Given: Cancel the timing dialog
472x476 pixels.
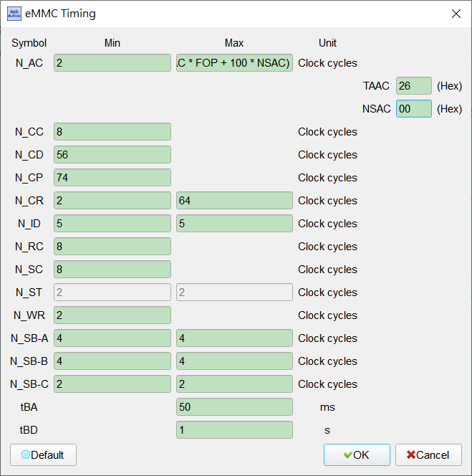Looking at the screenshot, I should pyautogui.click(x=428, y=454).
